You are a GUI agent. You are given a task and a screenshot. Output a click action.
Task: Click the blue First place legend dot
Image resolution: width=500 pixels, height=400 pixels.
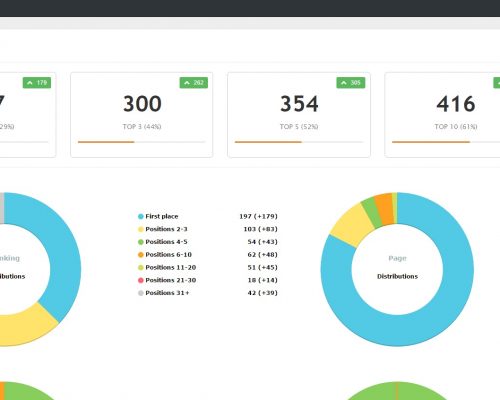[x=141, y=217]
